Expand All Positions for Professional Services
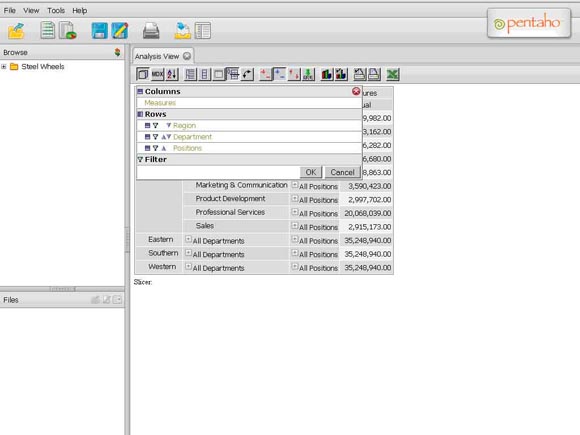The image size is (580, 435). tap(294, 212)
